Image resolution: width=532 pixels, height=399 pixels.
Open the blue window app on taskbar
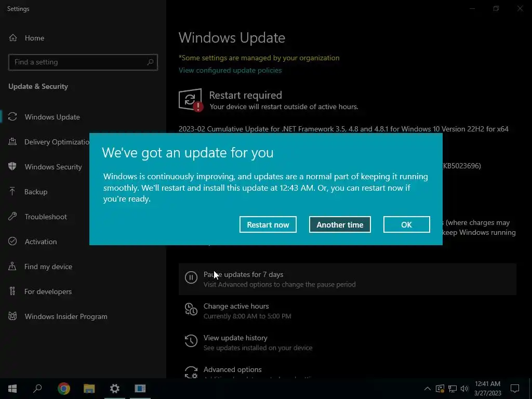pos(140,389)
